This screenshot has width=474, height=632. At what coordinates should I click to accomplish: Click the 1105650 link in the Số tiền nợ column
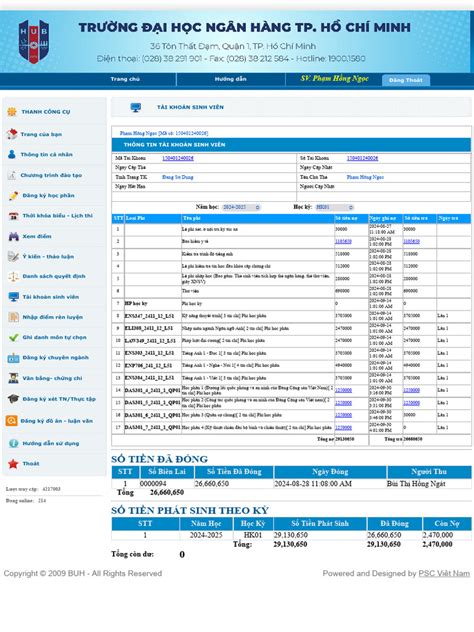tap(343, 241)
